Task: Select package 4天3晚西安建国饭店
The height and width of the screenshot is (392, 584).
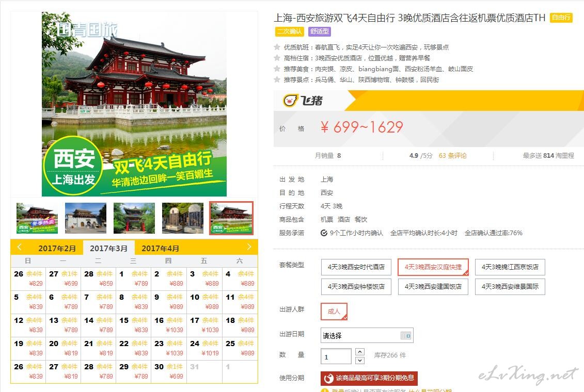Action: [433, 287]
